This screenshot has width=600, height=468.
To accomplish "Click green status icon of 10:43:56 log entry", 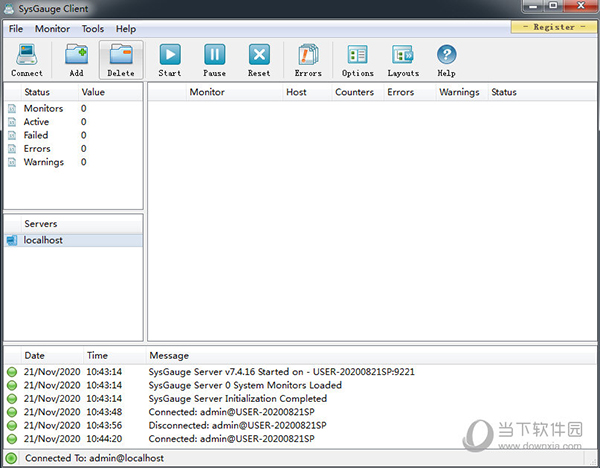I will [x=12, y=426].
